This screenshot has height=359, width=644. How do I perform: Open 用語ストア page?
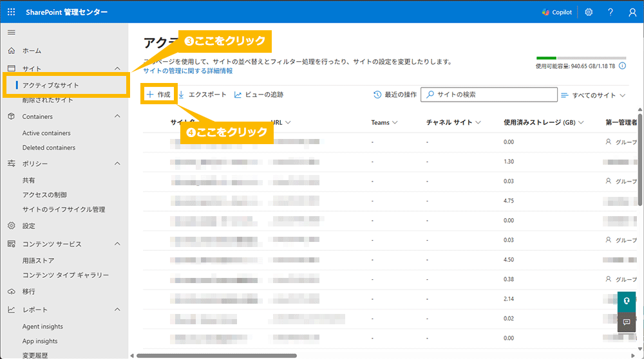(38, 261)
